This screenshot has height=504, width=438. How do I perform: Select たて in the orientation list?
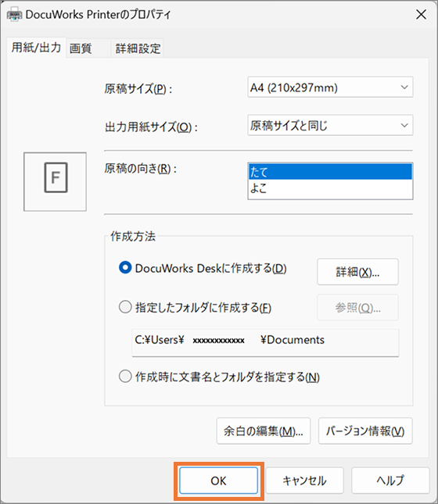pos(330,172)
